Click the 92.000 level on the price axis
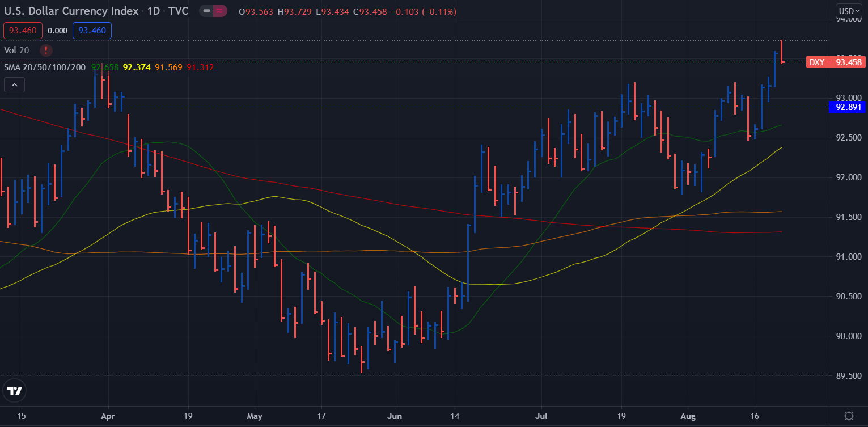Screen dimensions: 868x427 849,177
